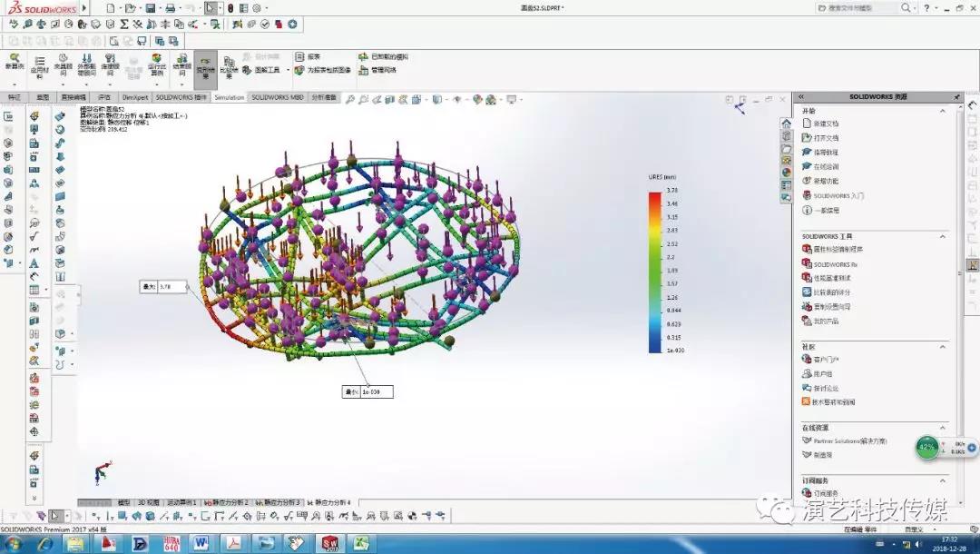This screenshot has width=980, height=554.
Task: Click the New document icon in top toolbar
Action: tap(111, 8)
